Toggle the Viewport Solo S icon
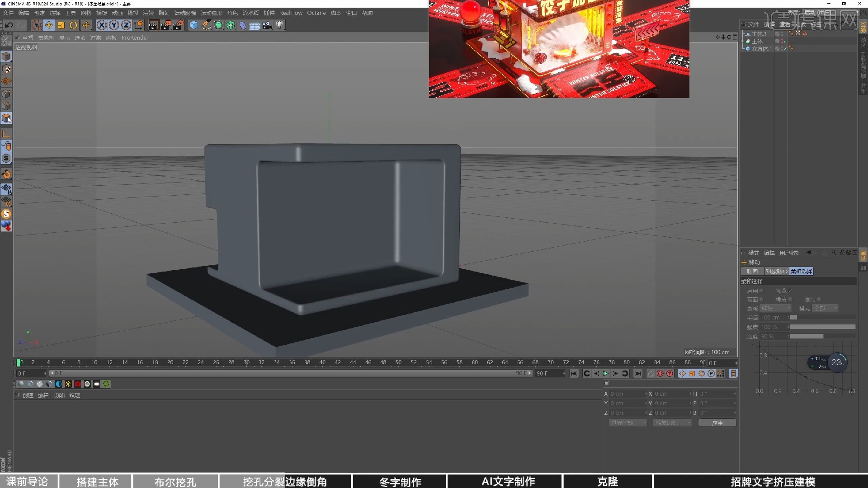 [x=6, y=159]
